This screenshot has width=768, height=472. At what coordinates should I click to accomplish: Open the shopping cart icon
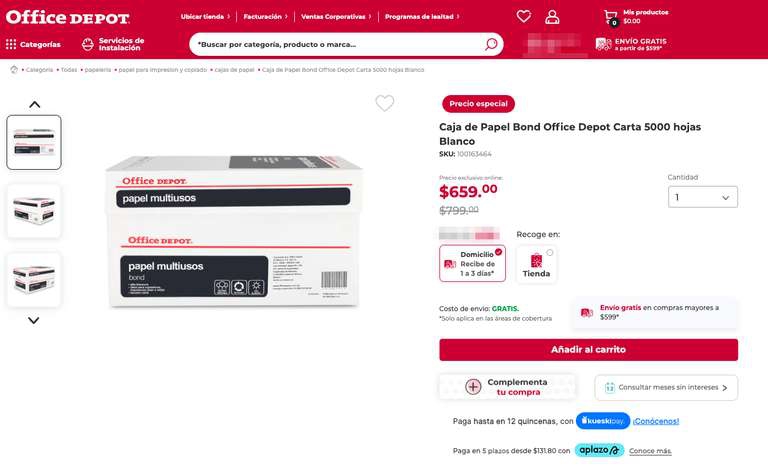(611, 17)
